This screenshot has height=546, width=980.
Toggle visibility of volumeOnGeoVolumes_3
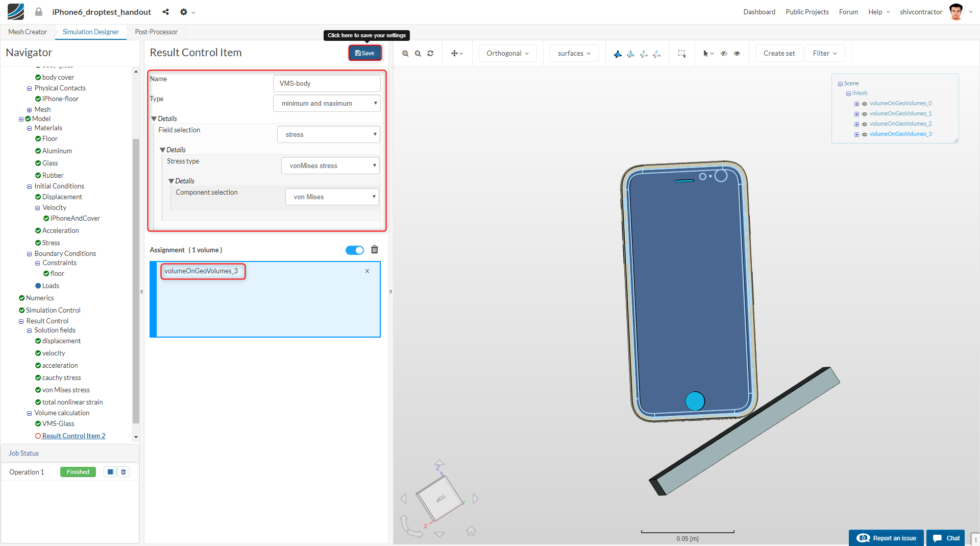[865, 134]
